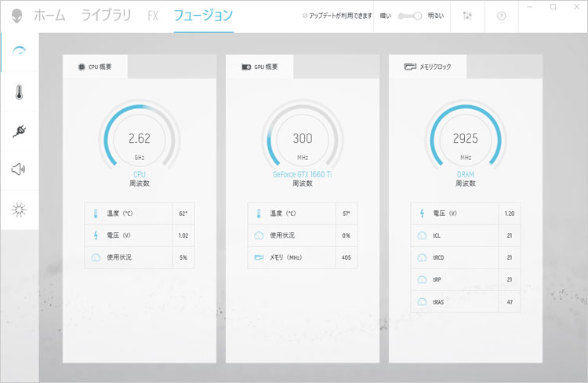Image resolution: width=588 pixels, height=383 pixels.
Task: Select the 暗い theme label
Action: click(386, 16)
